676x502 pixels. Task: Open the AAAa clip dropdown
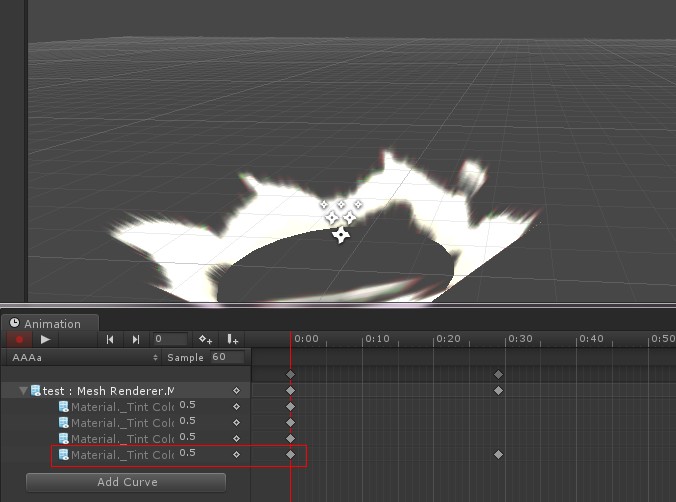click(x=84, y=358)
